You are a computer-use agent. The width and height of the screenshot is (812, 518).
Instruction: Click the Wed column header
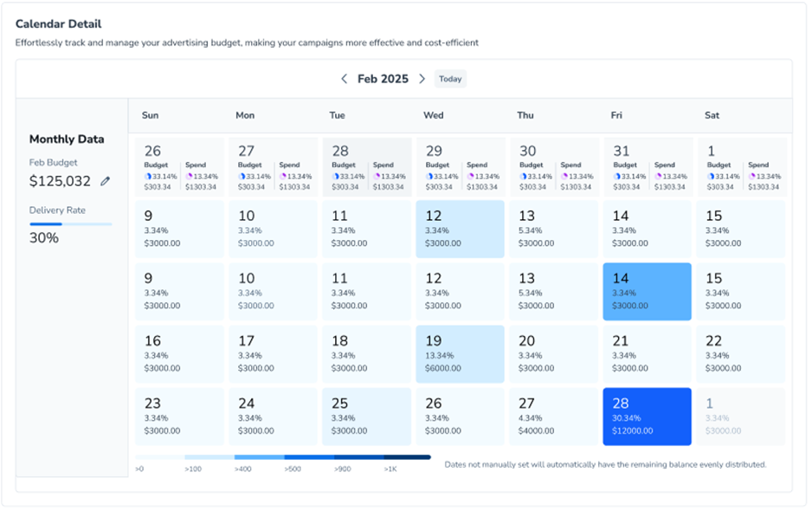coord(433,115)
